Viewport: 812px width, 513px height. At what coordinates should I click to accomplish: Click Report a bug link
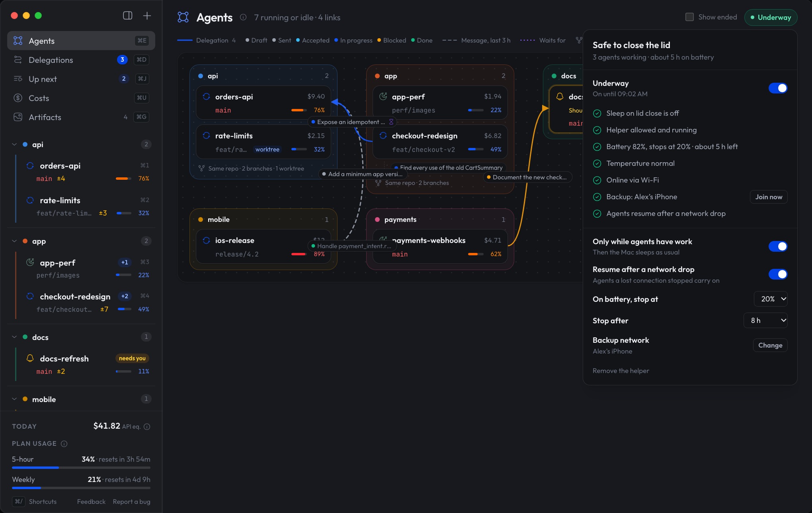point(131,501)
